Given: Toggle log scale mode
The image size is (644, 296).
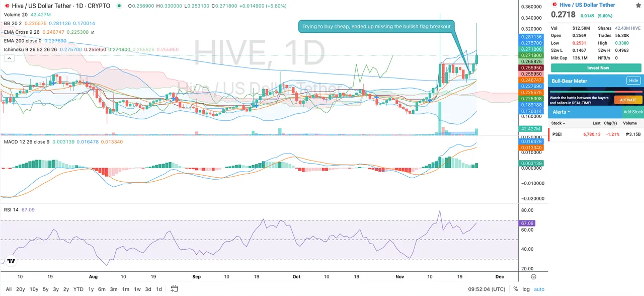Looking at the screenshot, I should point(526,289).
